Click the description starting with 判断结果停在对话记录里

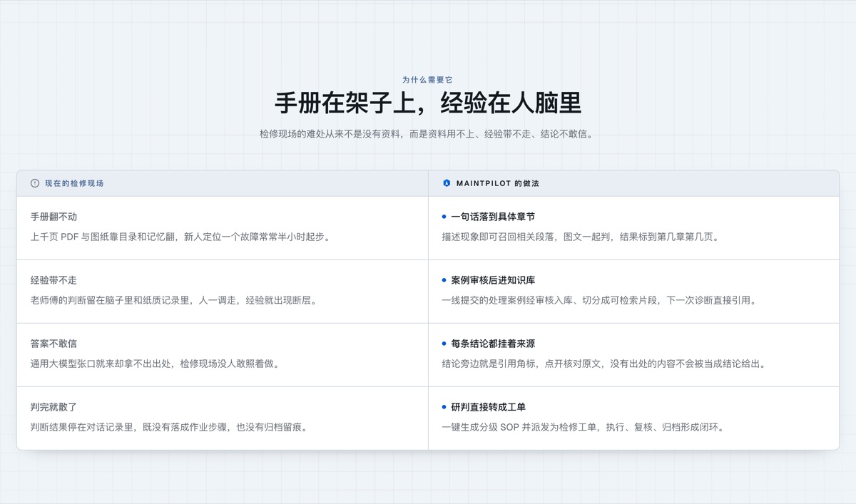coord(170,427)
